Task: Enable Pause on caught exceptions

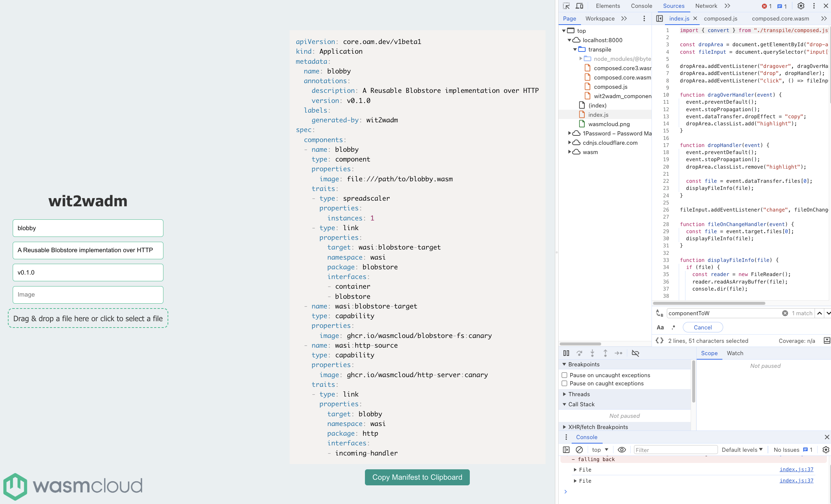Action: coord(565,383)
